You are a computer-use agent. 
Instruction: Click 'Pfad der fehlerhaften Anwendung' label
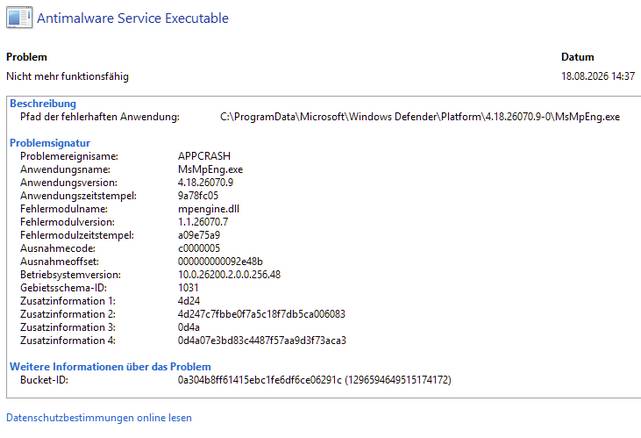100,117
